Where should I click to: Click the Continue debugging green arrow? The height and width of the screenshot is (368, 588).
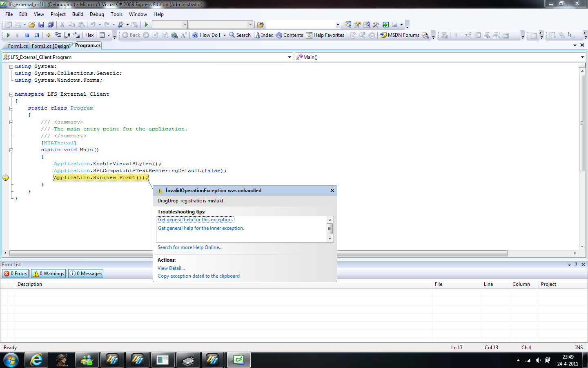8,35
